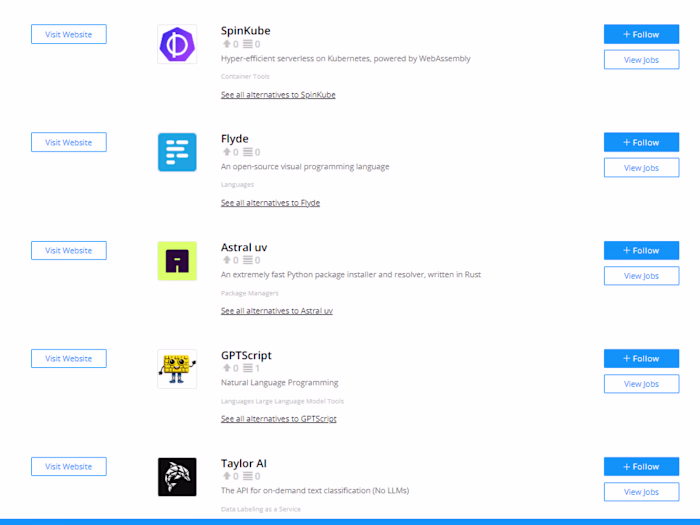Viewport: 700px width, 525px height.
Task: Follow GPTScript
Action: (642, 358)
